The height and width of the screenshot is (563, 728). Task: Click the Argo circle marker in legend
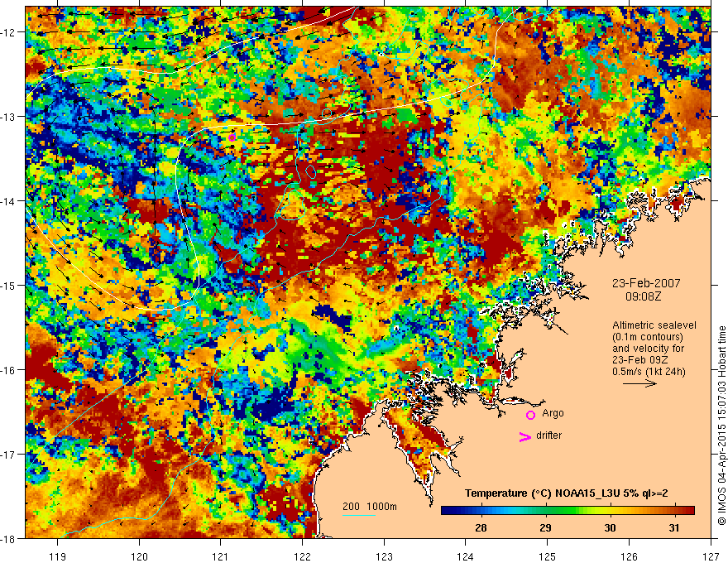click(x=530, y=415)
